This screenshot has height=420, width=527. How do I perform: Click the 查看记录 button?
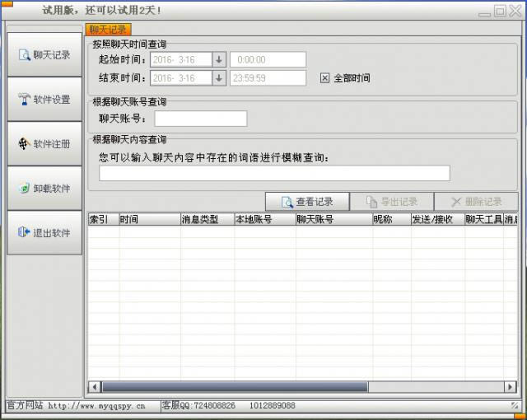[x=307, y=202]
